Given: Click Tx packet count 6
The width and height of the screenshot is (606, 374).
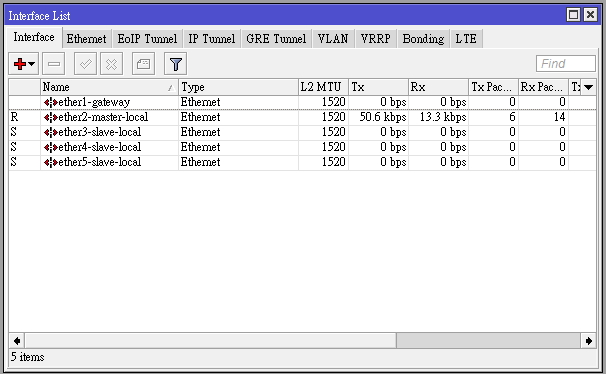Looking at the screenshot, I should (512, 117).
